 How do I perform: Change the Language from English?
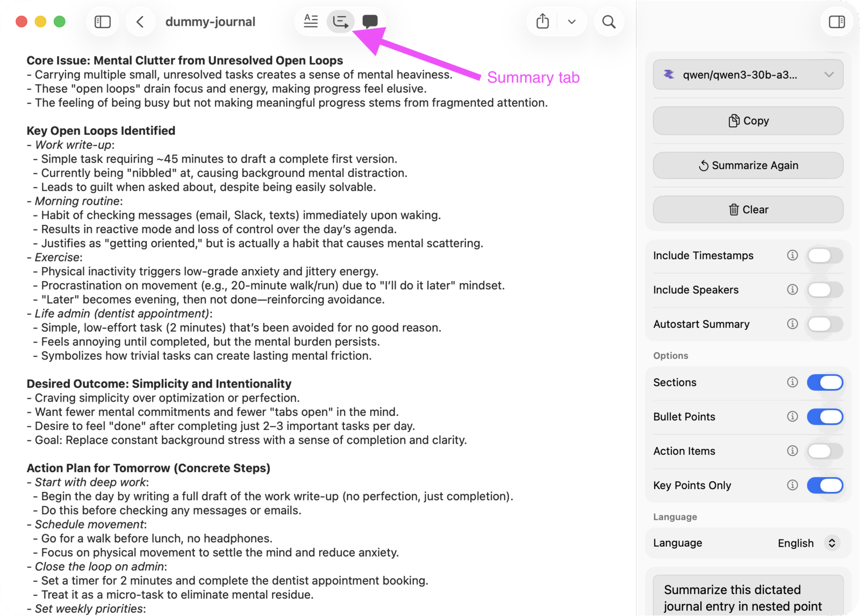(805, 543)
